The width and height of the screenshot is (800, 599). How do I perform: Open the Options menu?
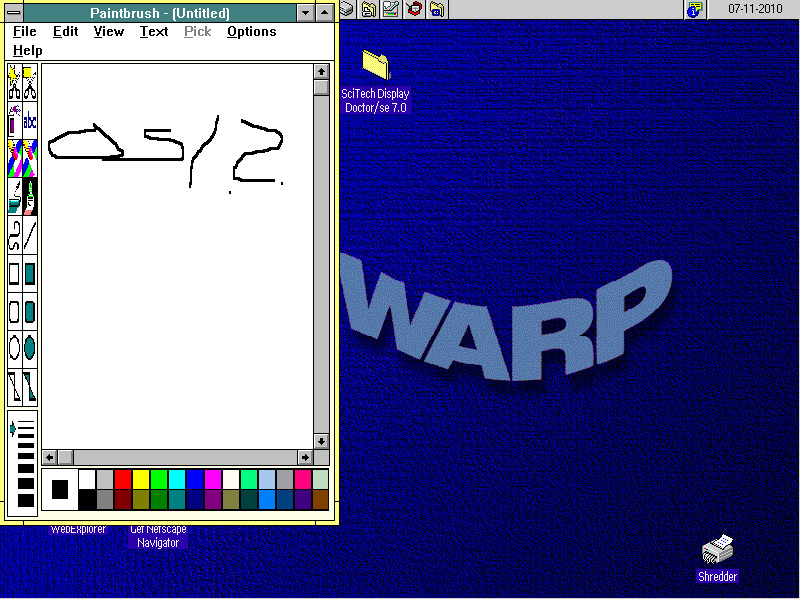click(x=251, y=31)
